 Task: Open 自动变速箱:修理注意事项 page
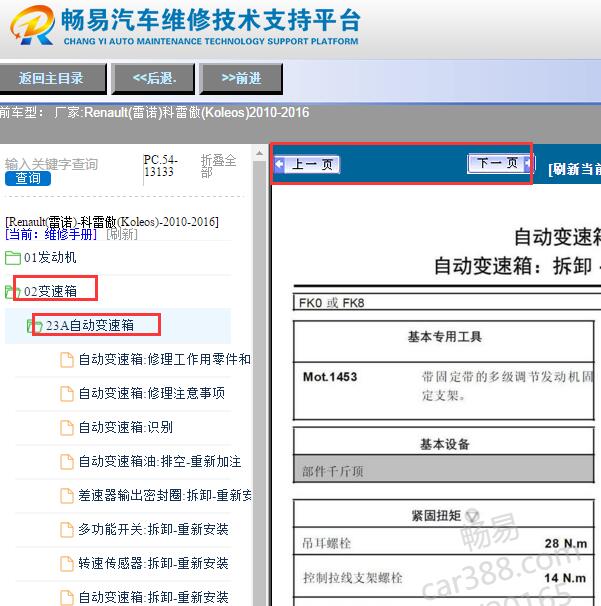coord(152,393)
